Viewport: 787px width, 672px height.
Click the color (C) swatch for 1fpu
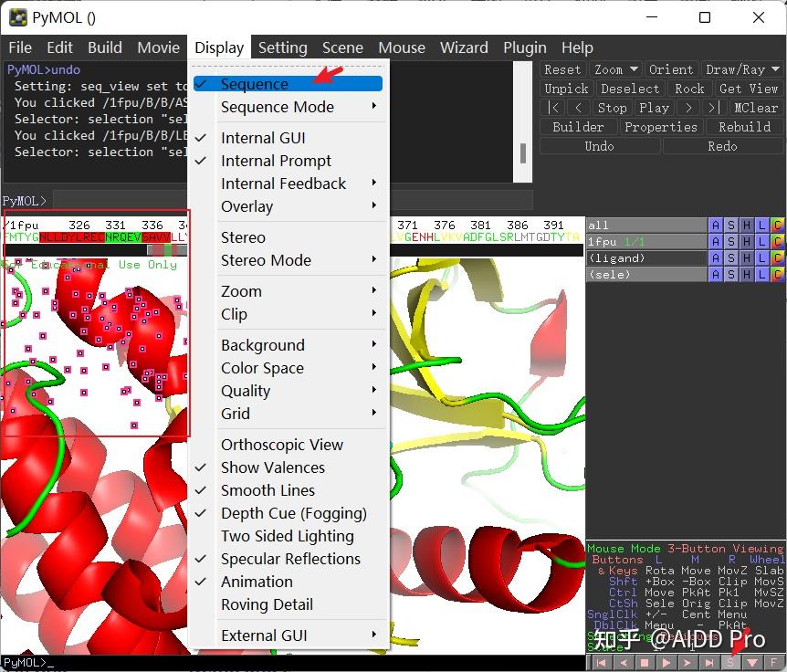point(777,242)
